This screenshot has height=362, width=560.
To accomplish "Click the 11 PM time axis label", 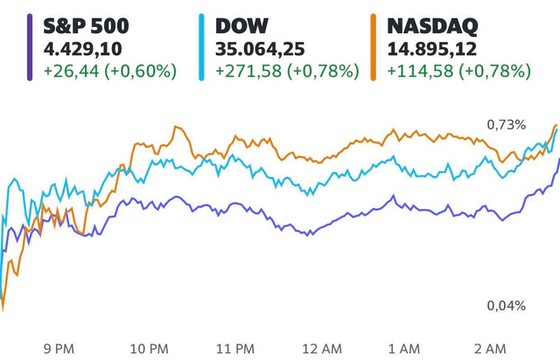I will point(235,349).
